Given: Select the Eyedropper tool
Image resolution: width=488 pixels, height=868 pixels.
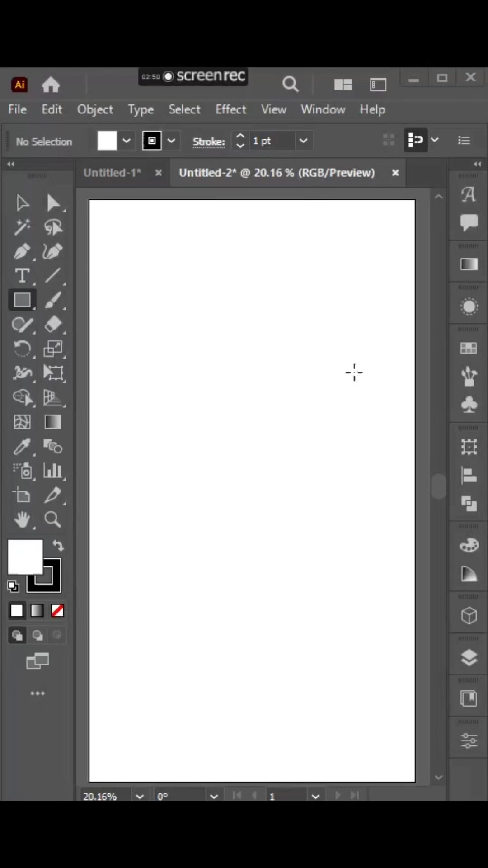Looking at the screenshot, I should (x=22, y=447).
